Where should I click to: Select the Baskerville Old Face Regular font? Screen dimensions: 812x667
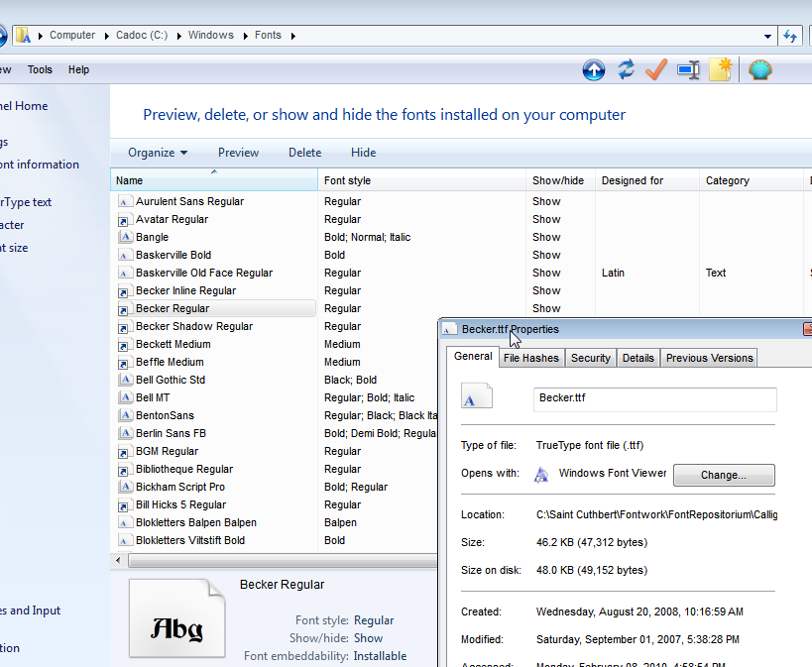204,273
